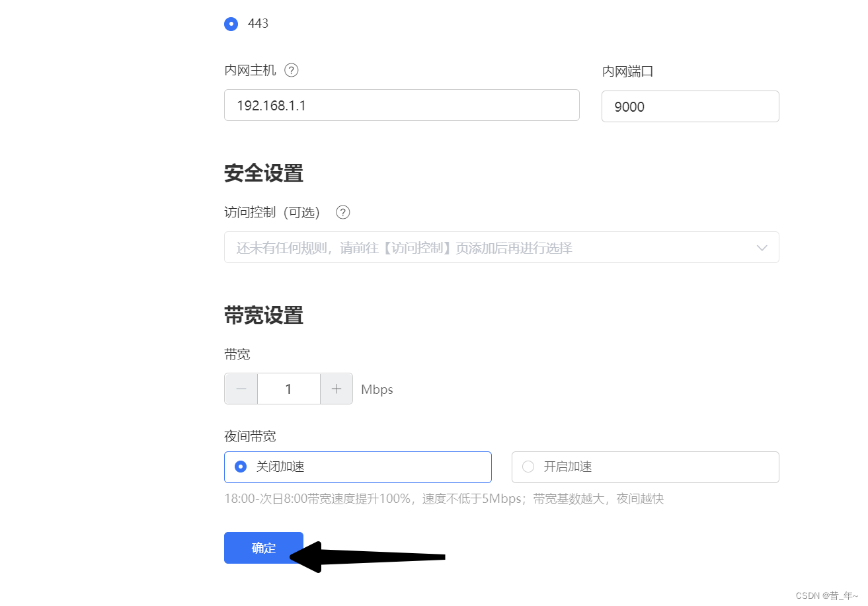Click the bandwidth value field showing 1
Screen dimensions: 868x606
point(289,389)
